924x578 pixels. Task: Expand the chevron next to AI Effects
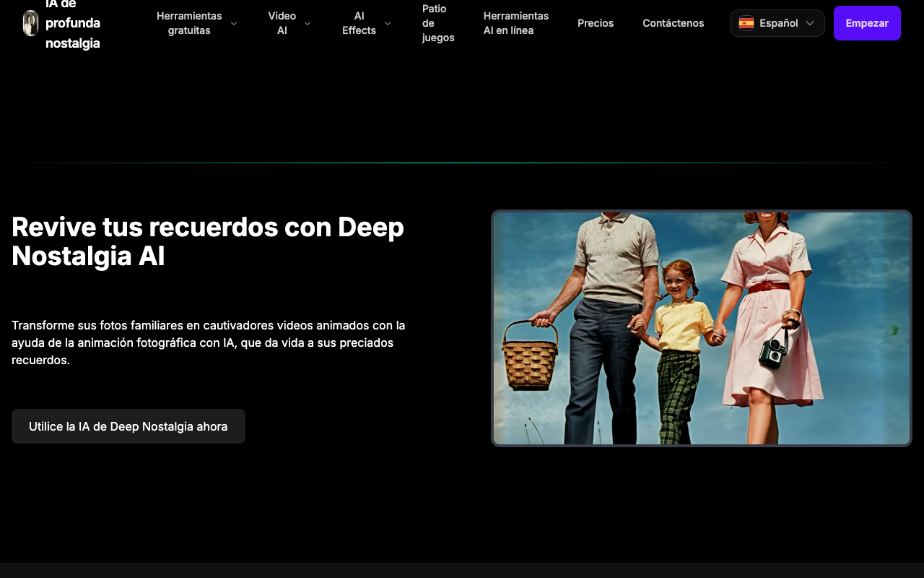coord(388,23)
